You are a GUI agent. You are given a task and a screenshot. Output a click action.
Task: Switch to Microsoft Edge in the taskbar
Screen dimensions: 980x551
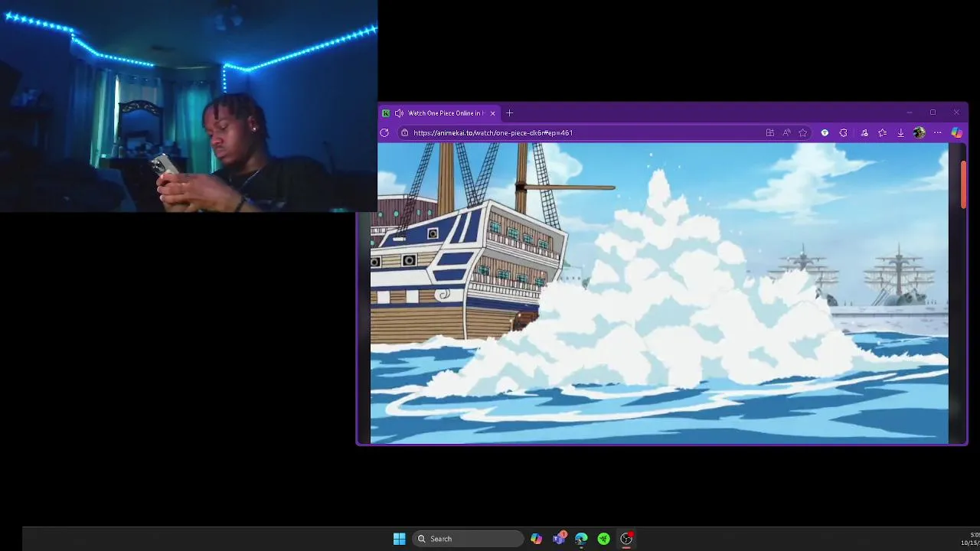pos(581,539)
